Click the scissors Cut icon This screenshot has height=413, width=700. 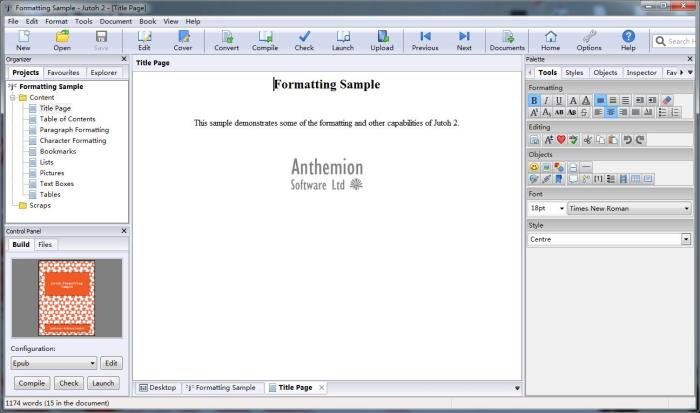pos(588,140)
